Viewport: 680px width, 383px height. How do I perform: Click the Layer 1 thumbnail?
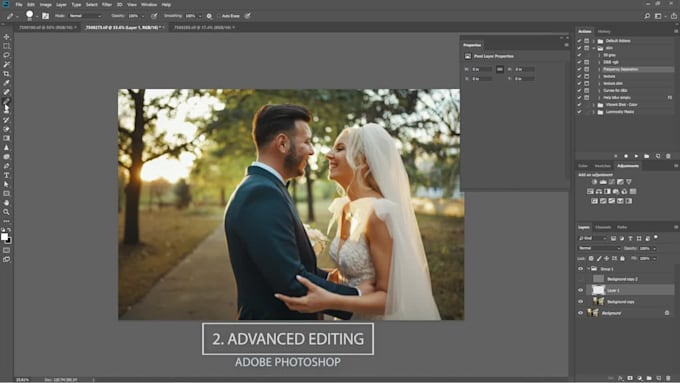[x=598, y=290]
